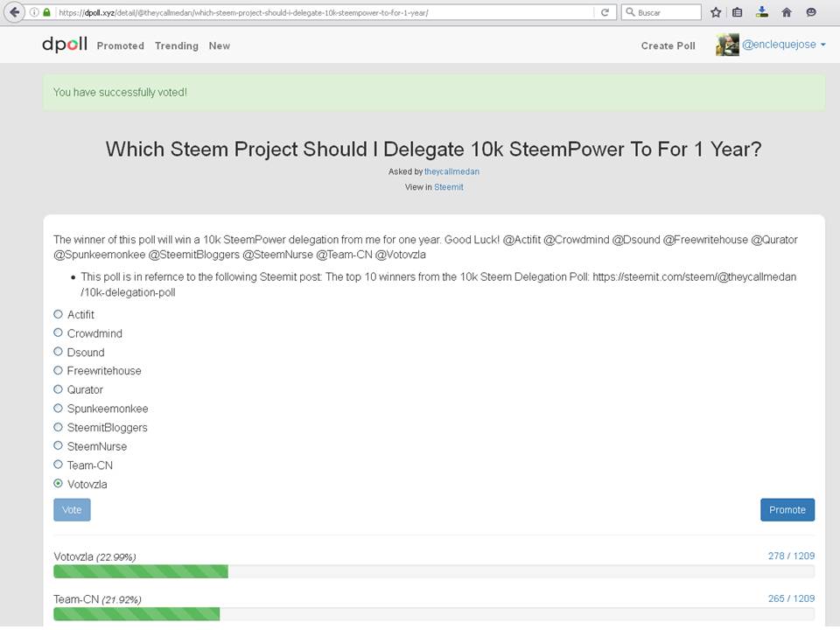
Task: Click the search magnifier icon
Action: coord(631,11)
